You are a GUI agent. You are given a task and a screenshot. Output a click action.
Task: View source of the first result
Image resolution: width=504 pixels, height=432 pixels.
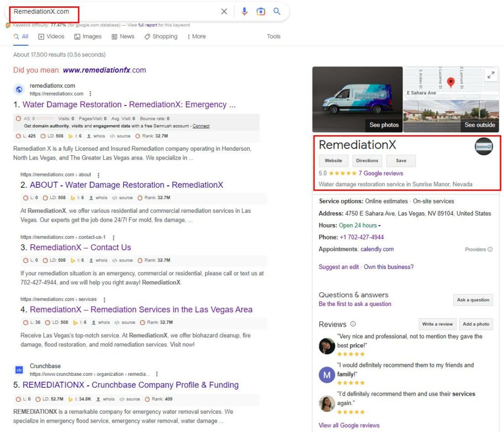pyautogui.click(x=120, y=136)
